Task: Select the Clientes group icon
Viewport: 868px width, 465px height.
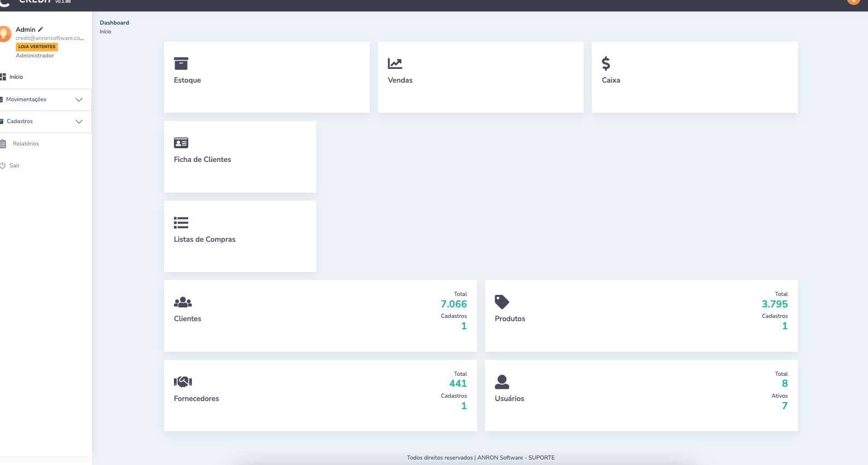Action: point(183,302)
